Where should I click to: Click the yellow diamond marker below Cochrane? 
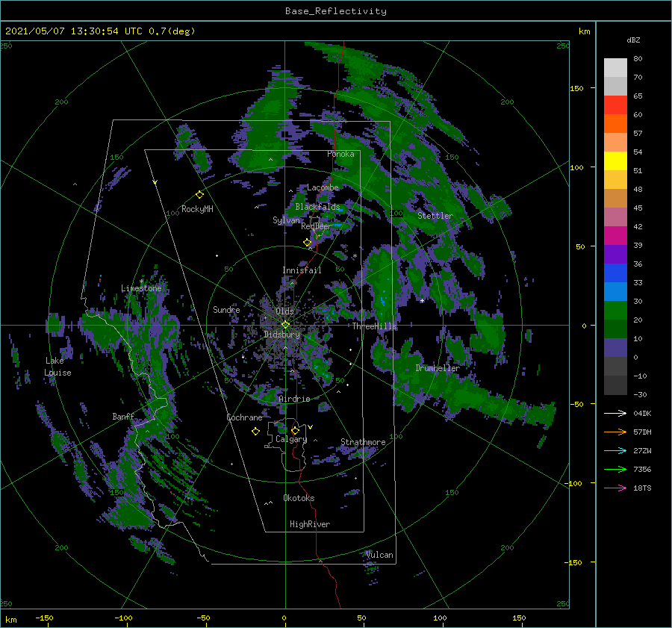[x=255, y=432]
